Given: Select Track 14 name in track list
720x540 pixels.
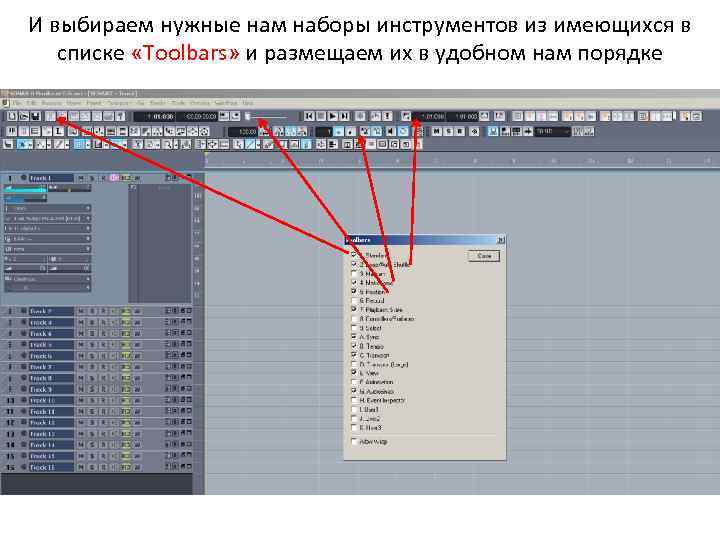Looking at the screenshot, I should [51, 445].
